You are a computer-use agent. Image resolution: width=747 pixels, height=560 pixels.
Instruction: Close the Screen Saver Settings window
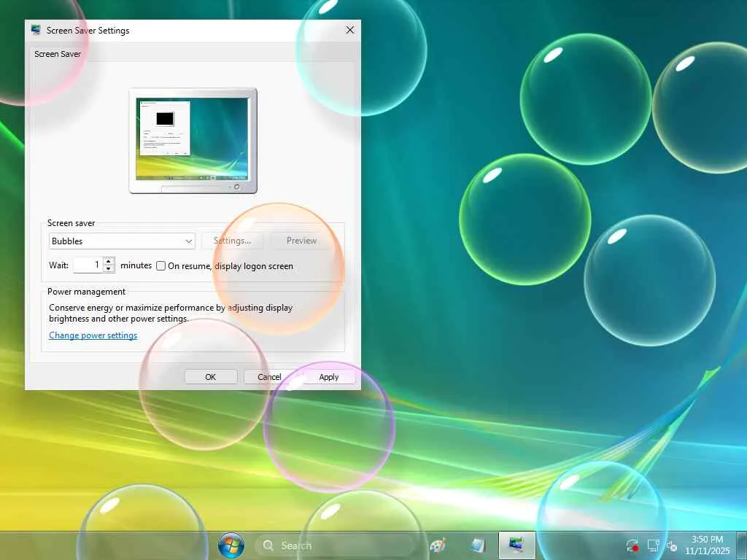pyautogui.click(x=349, y=30)
